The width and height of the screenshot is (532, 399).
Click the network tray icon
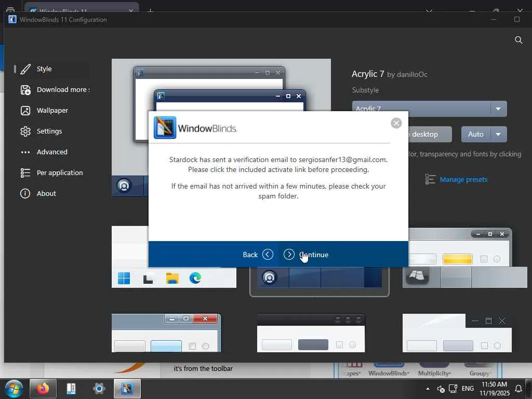pos(453,389)
